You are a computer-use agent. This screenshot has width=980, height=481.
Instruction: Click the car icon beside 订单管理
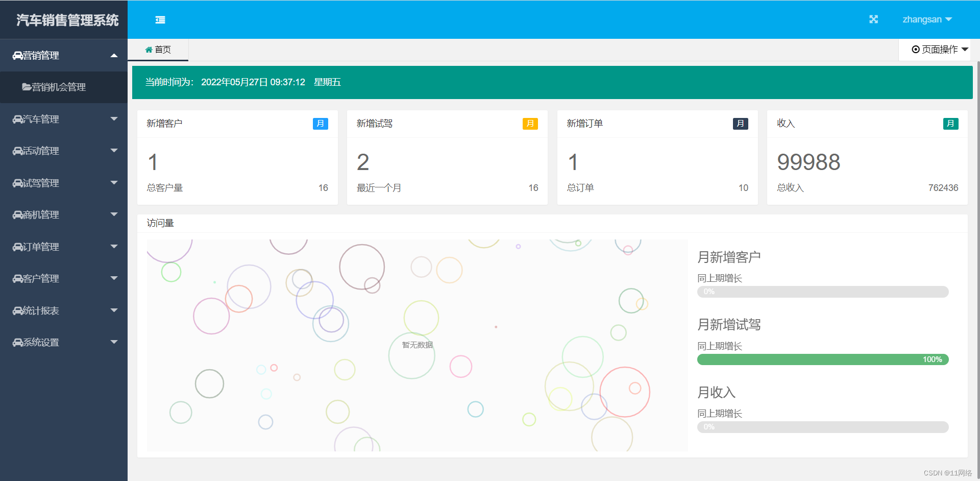(18, 247)
